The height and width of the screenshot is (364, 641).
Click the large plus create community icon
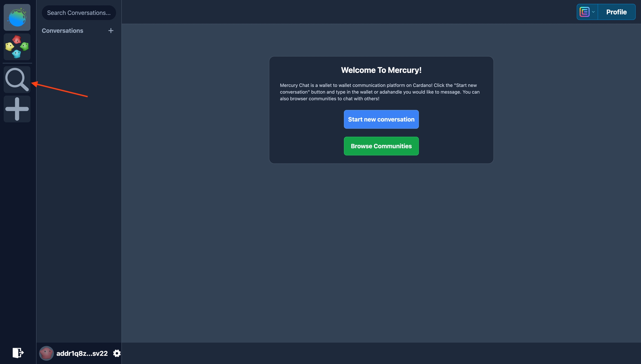click(x=17, y=109)
